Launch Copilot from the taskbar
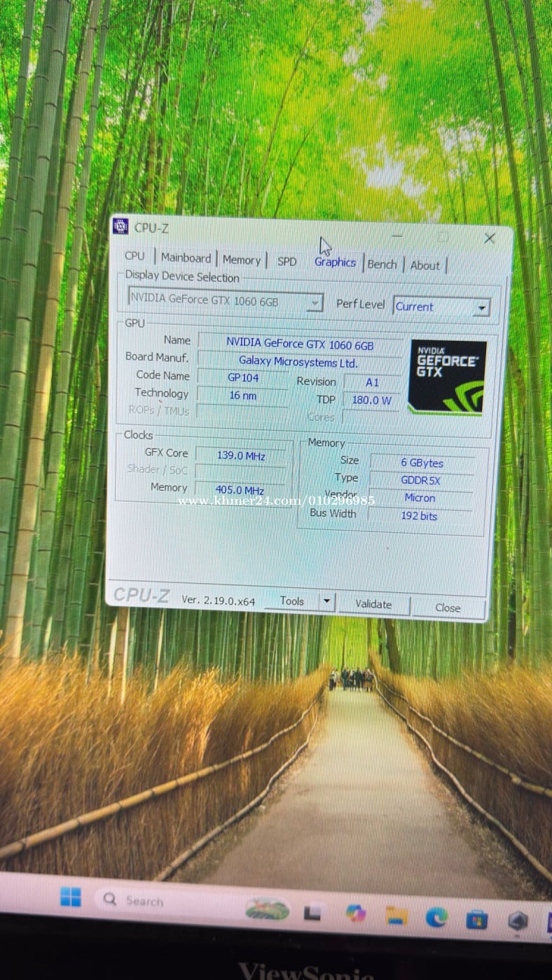Screen dimensions: 552x980 (x=356, y=913)
